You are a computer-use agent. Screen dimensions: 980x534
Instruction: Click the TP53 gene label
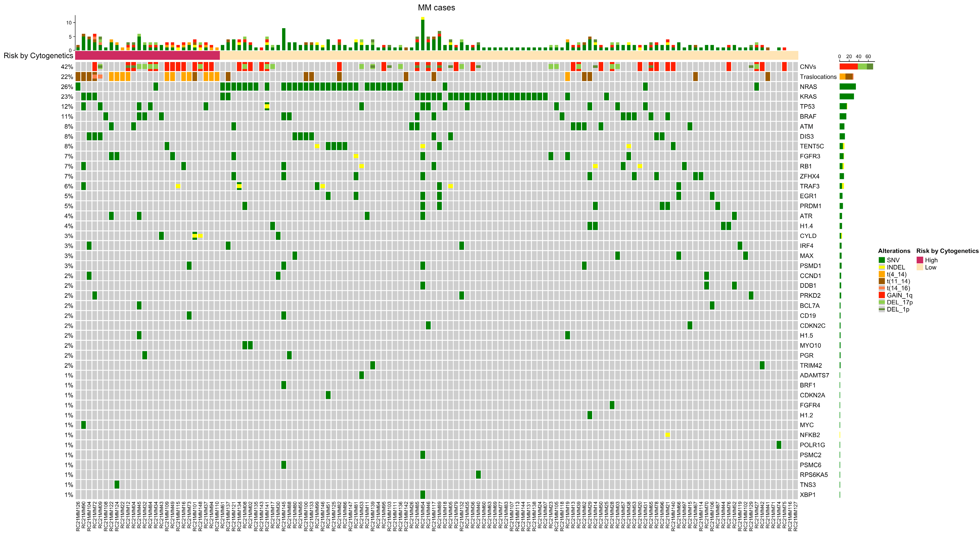[x=807, y=107]
